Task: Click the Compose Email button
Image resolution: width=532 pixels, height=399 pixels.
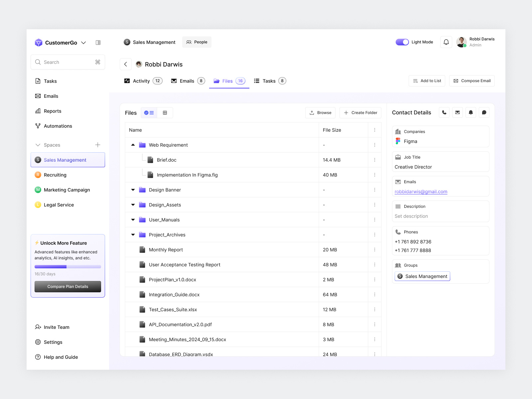Action: (x=472, y=80)
